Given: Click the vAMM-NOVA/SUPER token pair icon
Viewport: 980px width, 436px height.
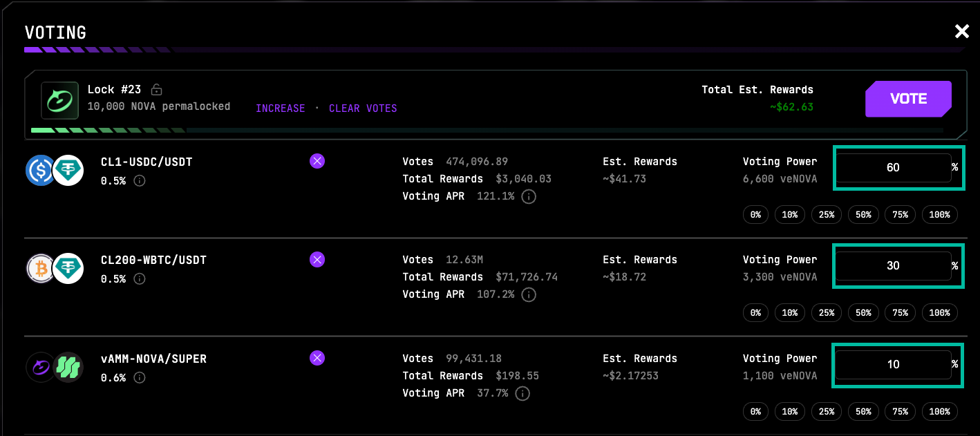Looking at the screenshot, I should coord(55,368).
